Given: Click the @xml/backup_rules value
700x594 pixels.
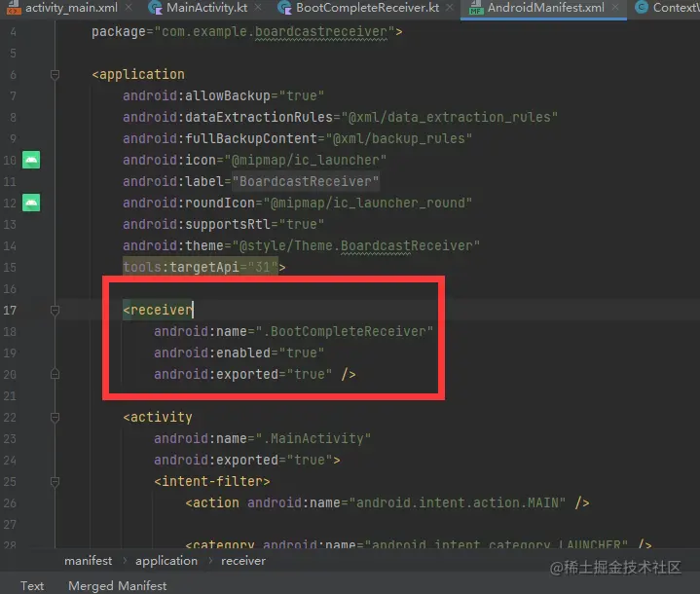Looking at the screenshot, I should 398,138.
